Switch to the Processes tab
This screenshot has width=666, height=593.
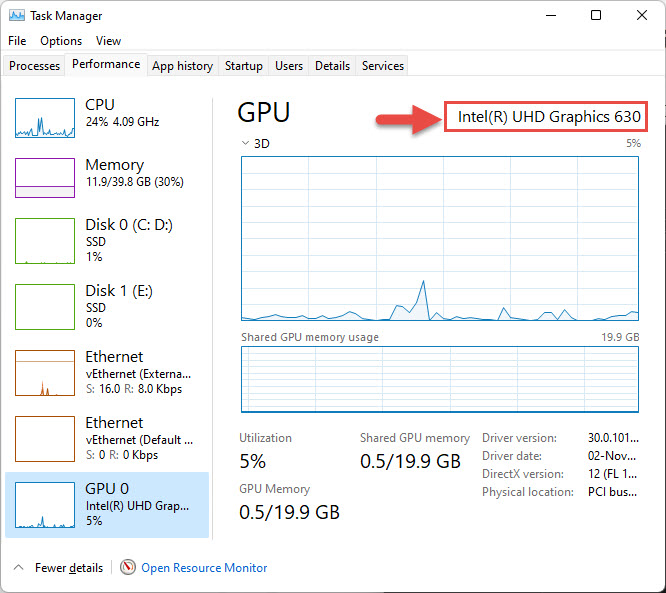click(x=34, y=66)
